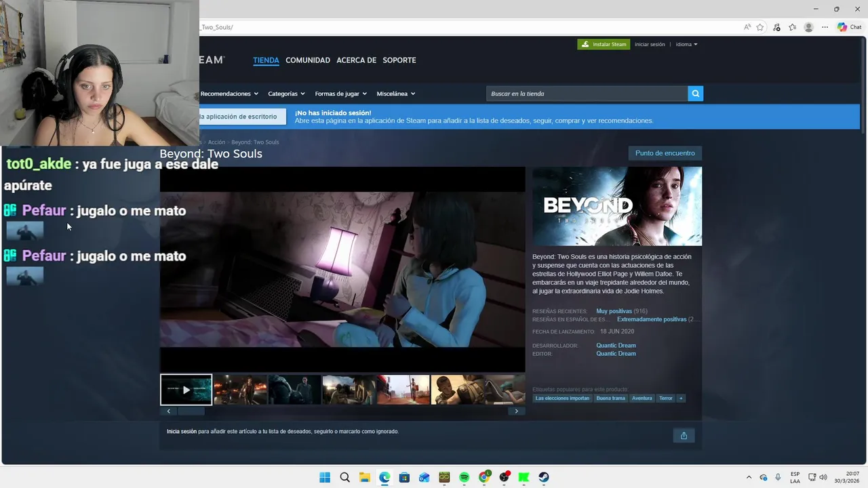
Task: Click the aplicación de escritorio button
Action: [241, 117]
